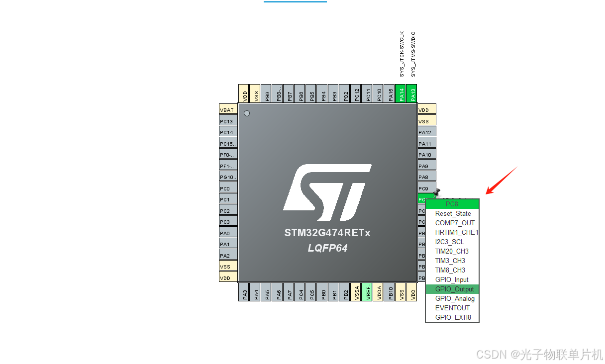Image resolution: width=605 pixels, height=364 pixels.
Task: Select pin PA11
Action: [427, 143]
